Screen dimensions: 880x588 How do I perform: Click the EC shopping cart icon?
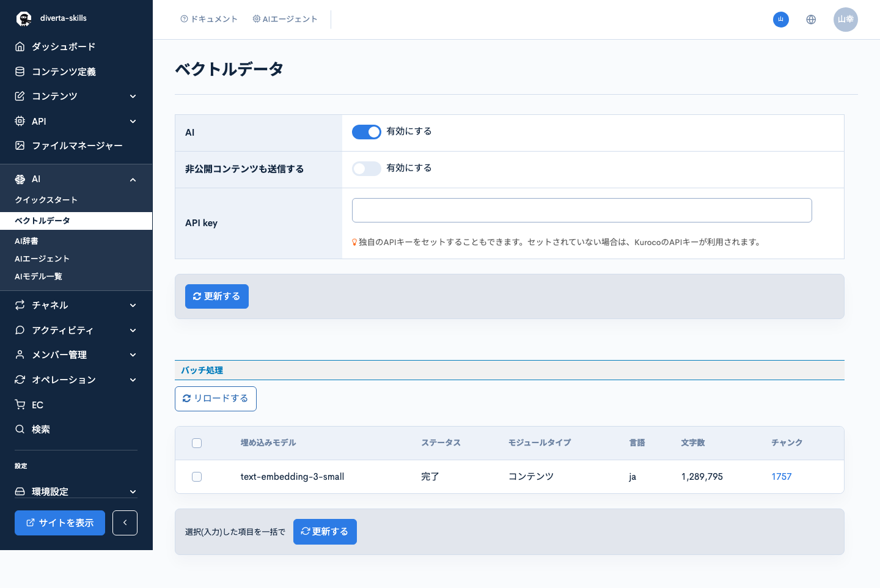tap(20, 405)
